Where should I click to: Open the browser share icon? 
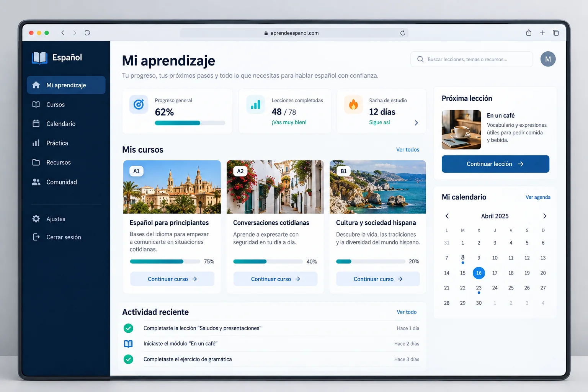point(529,33)
